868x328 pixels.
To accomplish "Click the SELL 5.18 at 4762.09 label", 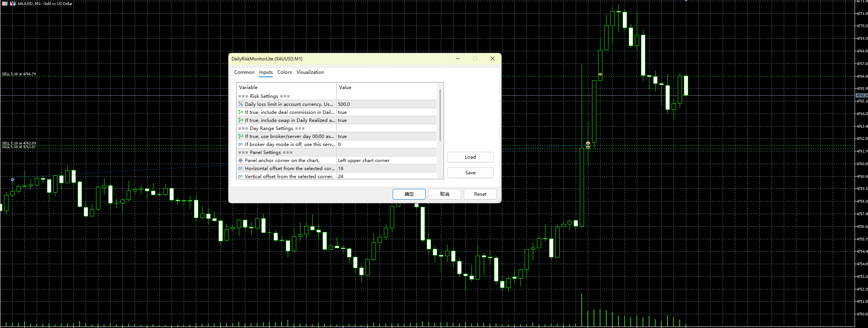I will (19, 143).
